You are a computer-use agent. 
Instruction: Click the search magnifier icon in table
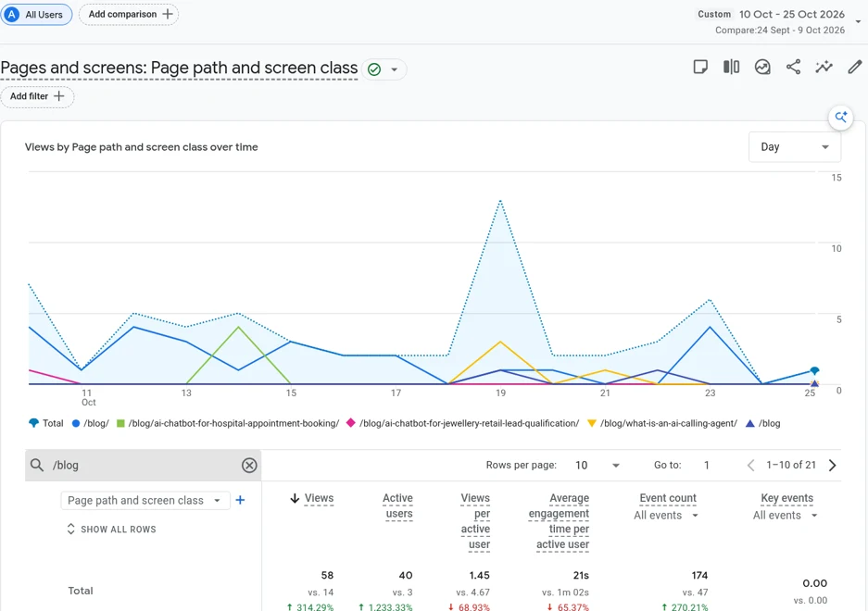[x=37, y=466]
